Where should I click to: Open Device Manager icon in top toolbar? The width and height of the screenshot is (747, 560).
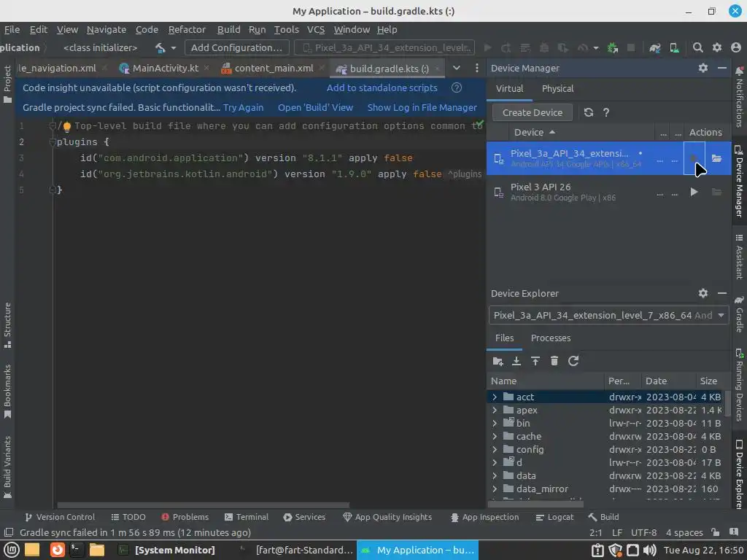[x=674, y=47]
